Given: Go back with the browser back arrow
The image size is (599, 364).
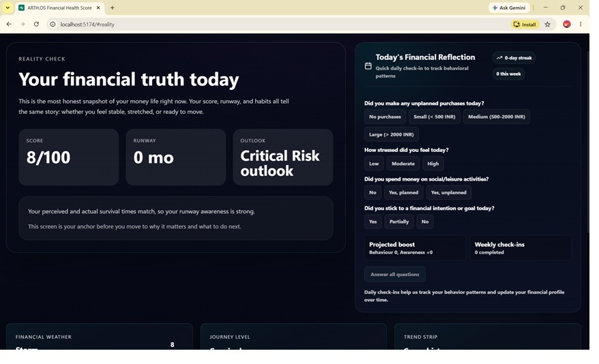Looking at the screenshot, I should point(9,24).
